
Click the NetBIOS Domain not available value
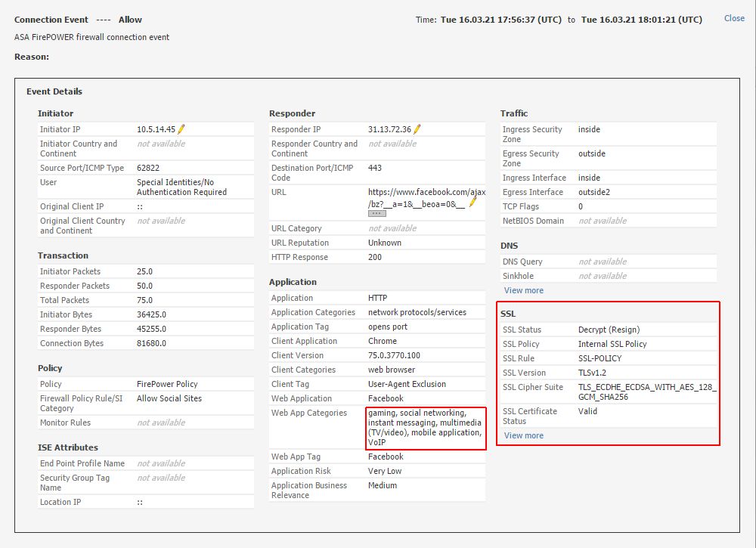pos(603,221)
